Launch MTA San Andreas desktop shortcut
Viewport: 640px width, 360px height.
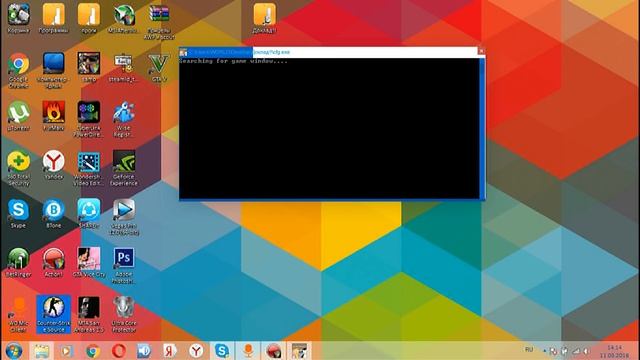coord(89,314)
